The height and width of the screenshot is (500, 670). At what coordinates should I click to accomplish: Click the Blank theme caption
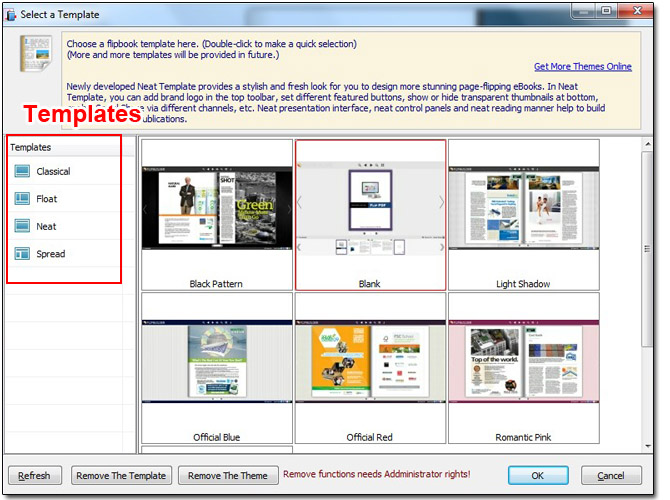(x=370, y=284)
